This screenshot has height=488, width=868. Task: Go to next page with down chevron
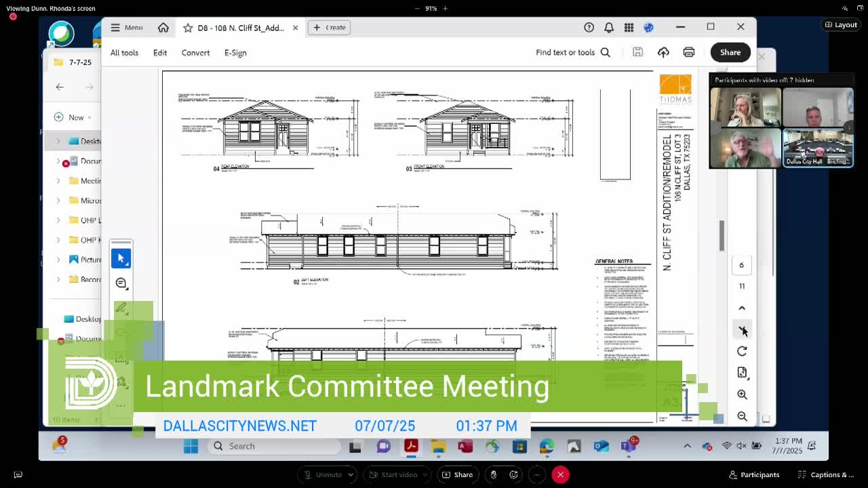[742, 329]
